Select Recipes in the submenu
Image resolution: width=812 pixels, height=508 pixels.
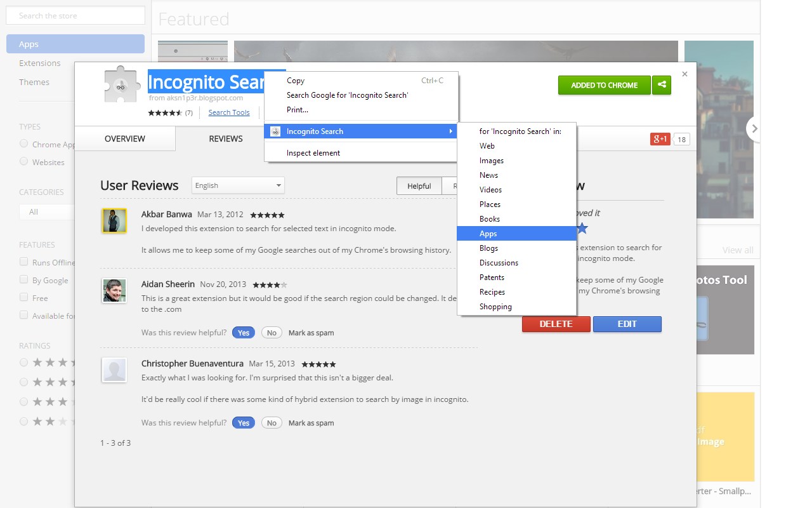tap(516, 292)
